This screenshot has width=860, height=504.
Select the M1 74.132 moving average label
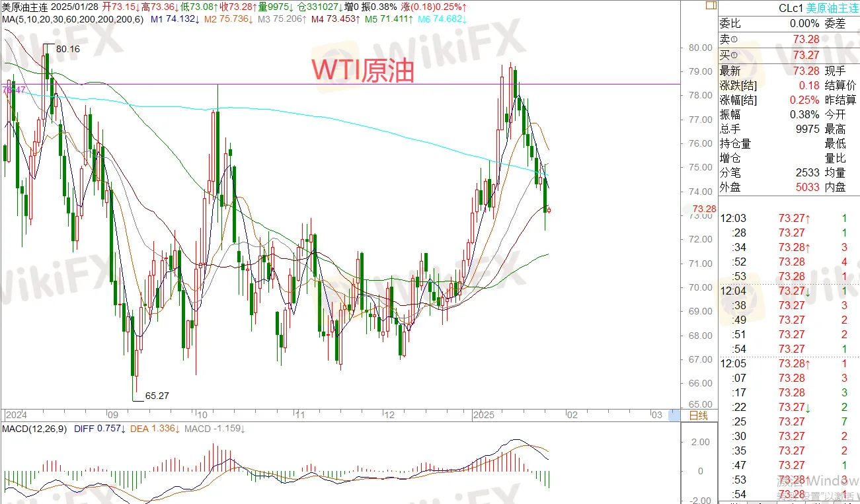(175, 18)
